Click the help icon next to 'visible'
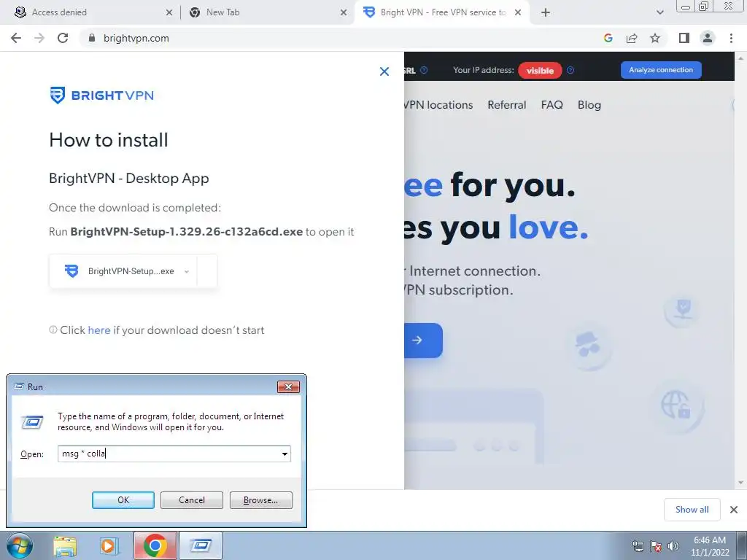 [570, 70]
